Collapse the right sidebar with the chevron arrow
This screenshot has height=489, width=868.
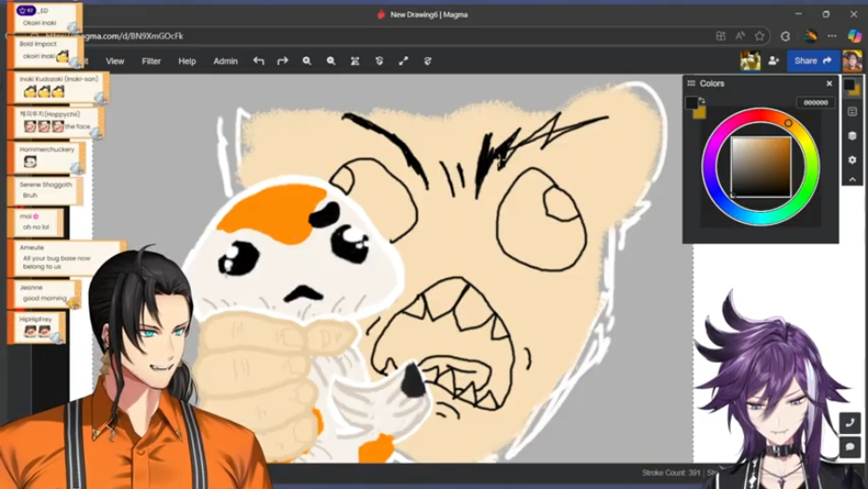(x=852, y=179)
